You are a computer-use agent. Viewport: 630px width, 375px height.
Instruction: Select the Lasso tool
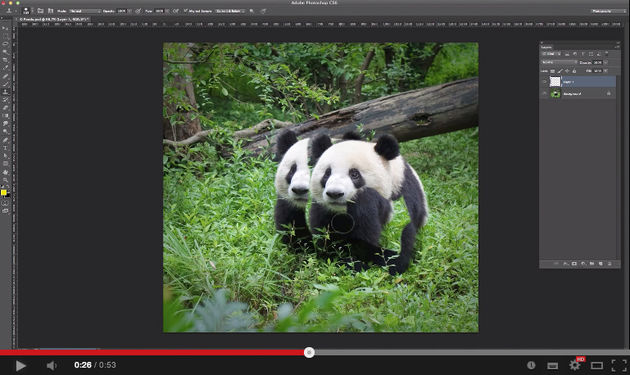pyautogui.click(x=5, y=44)
